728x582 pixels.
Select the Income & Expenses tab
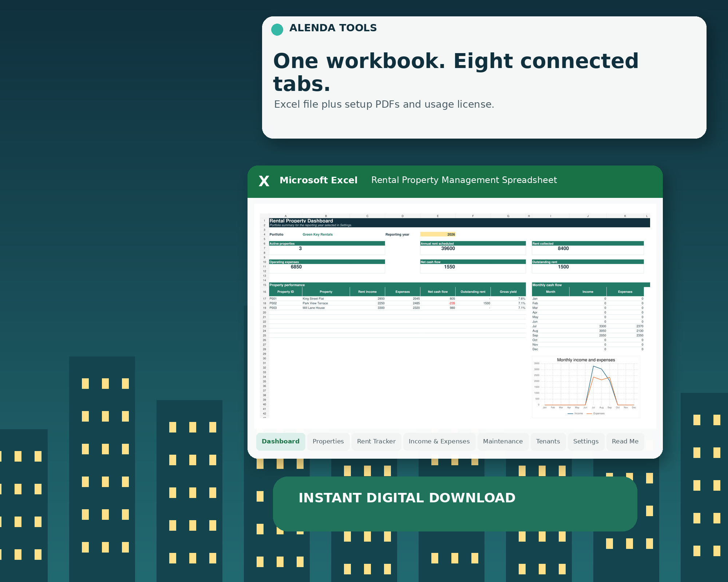[x=439, y=442]
